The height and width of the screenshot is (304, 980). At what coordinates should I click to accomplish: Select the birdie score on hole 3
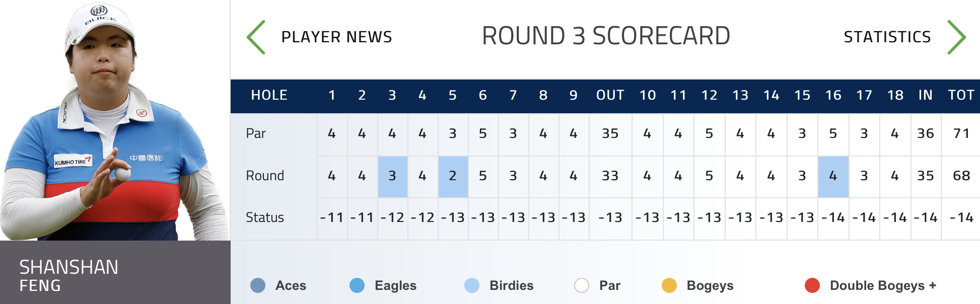[392, 176]
